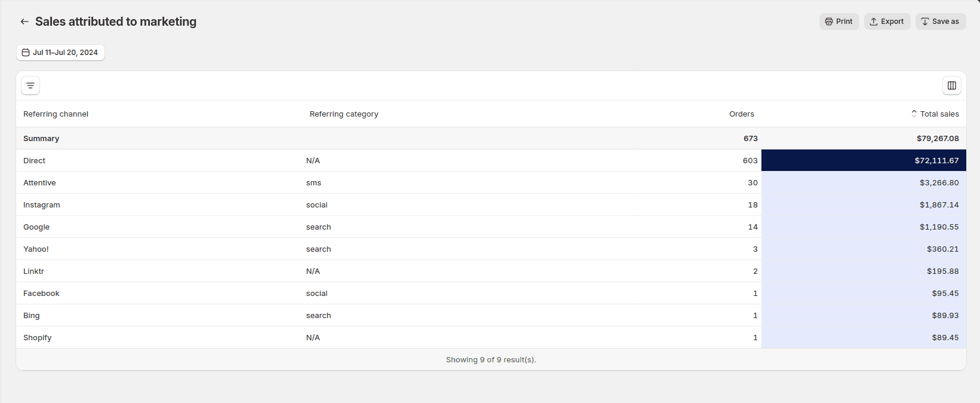Select the dark blue $72,111.67 cell

pos(864,160)
